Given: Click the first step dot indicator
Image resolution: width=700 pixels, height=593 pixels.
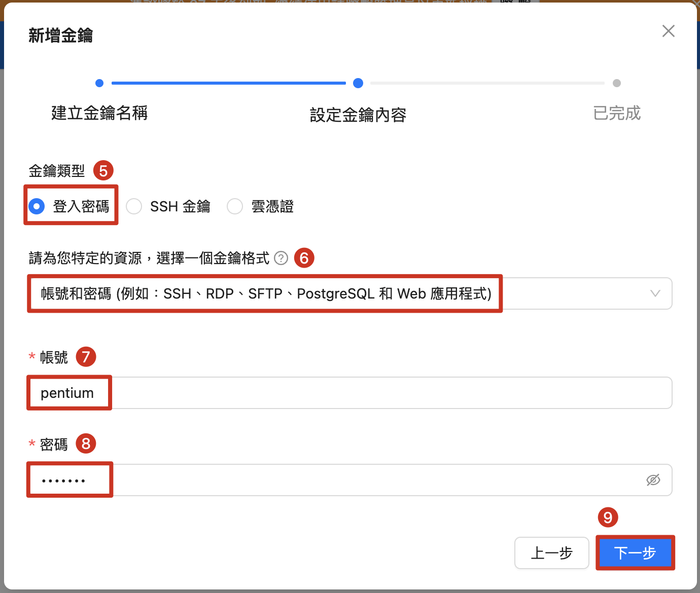Looking at the screenshot, I should (99, 83).
